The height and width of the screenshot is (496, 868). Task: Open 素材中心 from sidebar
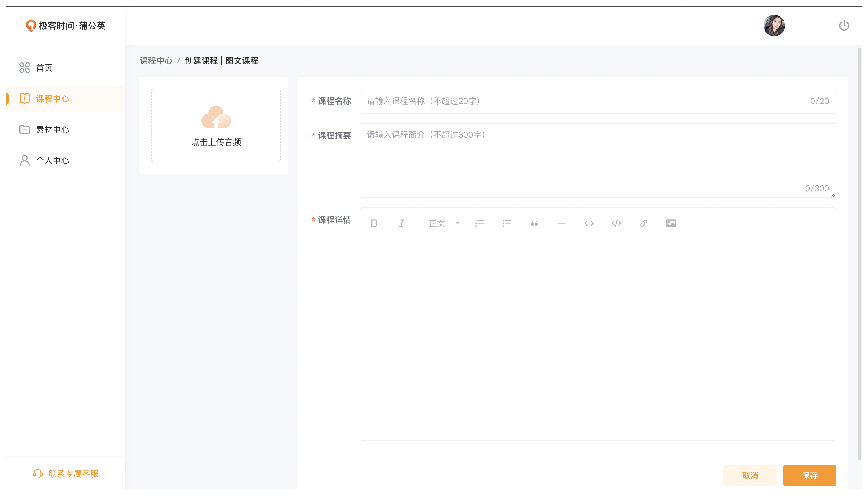pos(52,130)
